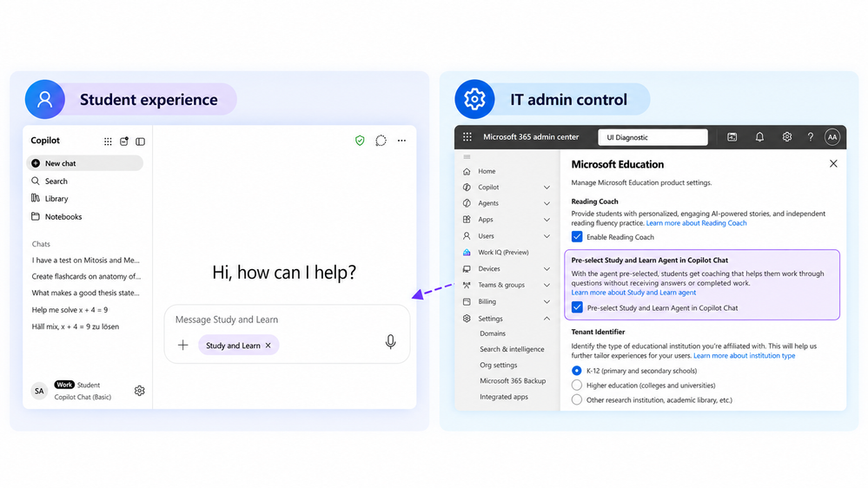Remove the Study and Learn chip
Viewport: 868px width, 488px height.
268,346
